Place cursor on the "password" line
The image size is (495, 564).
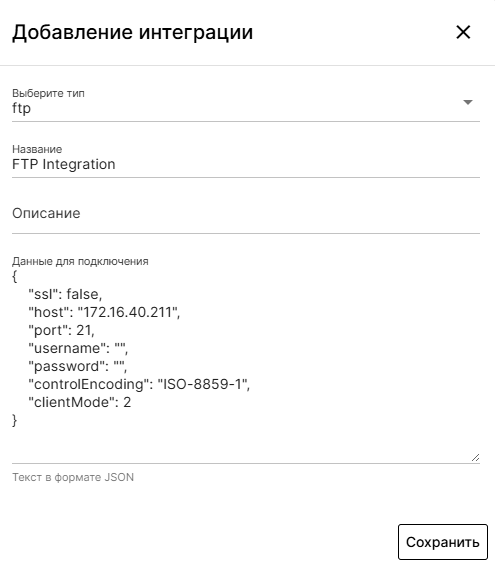tap(77, 366)
